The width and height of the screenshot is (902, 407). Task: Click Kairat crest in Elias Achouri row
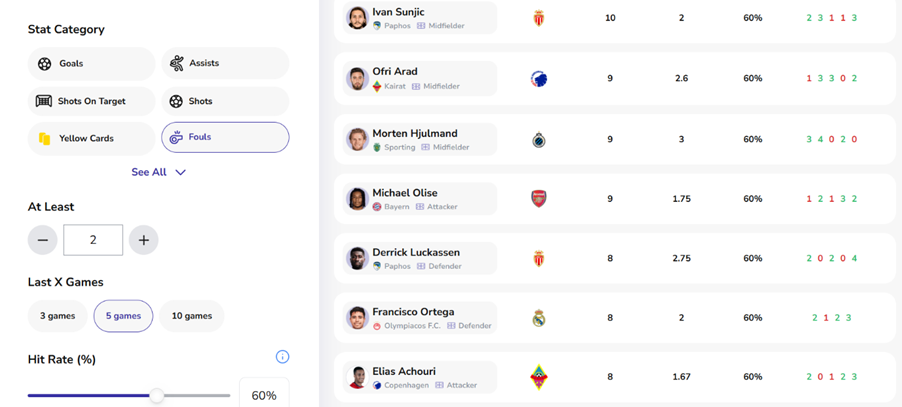click(539, 377)
